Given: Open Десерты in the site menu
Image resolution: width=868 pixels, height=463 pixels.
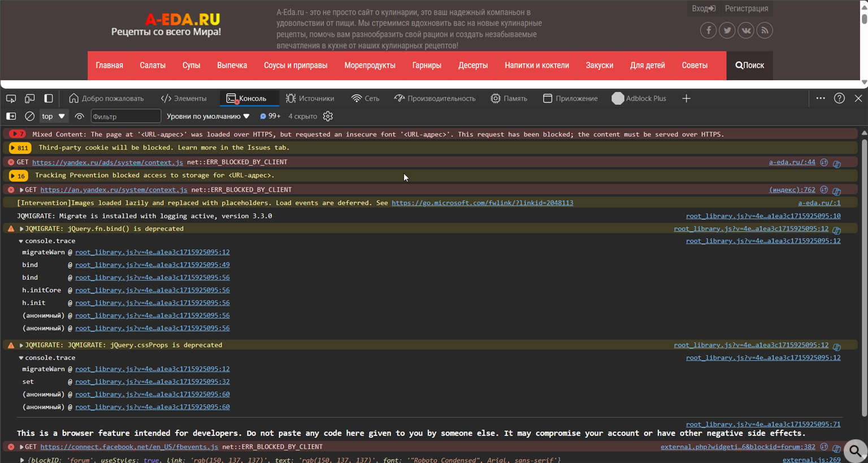Looking at the screenshot, I should click(x=473, y=66).
